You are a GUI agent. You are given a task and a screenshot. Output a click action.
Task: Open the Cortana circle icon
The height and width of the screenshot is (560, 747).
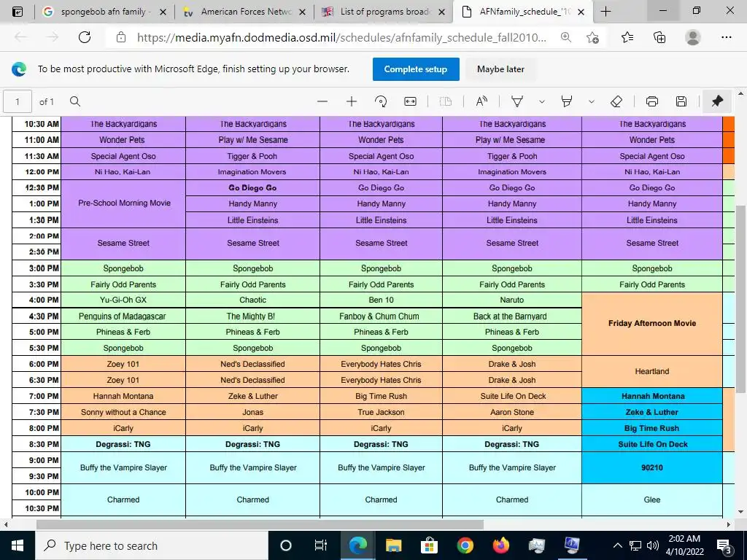pos(286,545)
